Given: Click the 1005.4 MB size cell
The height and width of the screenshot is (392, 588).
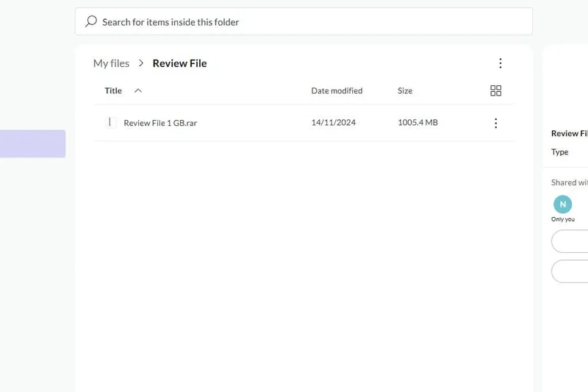Looking at the screenshot, I should 417,123.
